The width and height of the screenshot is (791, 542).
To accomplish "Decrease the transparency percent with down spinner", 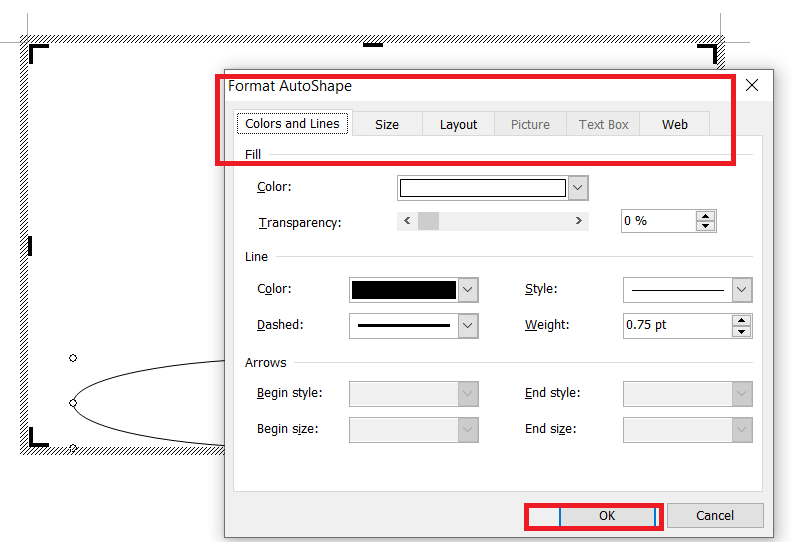I will pos(706,226).
